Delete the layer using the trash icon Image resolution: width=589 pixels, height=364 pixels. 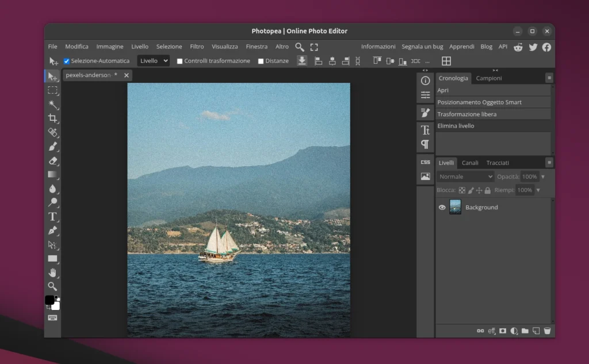tap(547, 331)
